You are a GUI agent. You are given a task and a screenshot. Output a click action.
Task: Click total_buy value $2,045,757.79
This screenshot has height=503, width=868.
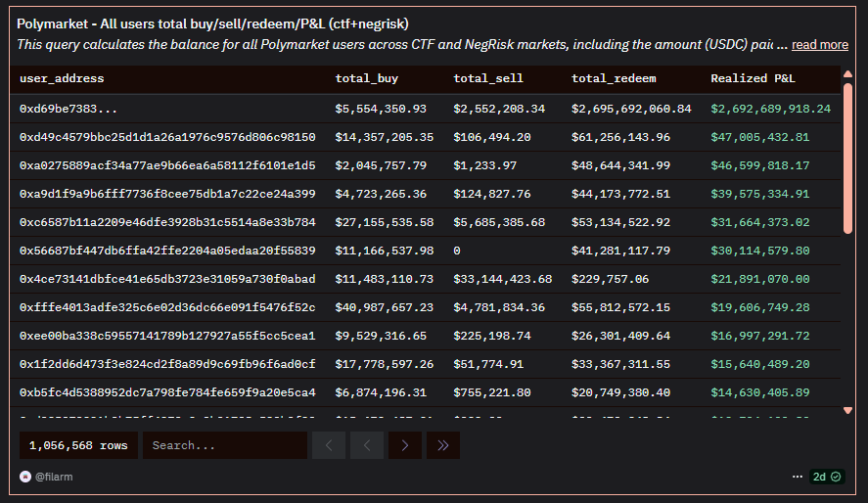pos(381,165)
